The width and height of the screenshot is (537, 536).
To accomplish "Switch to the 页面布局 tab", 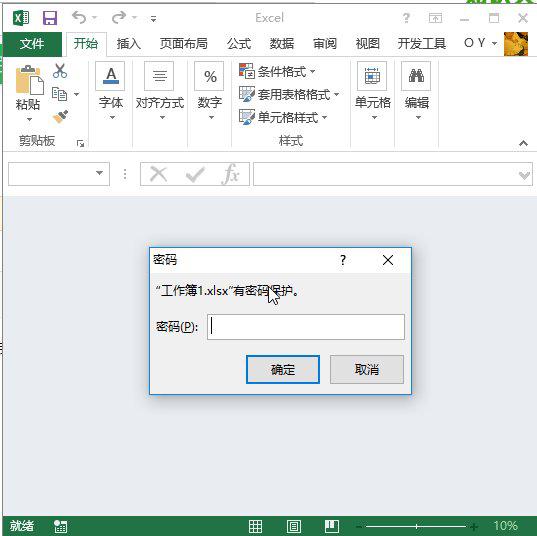I will [184, 44].
